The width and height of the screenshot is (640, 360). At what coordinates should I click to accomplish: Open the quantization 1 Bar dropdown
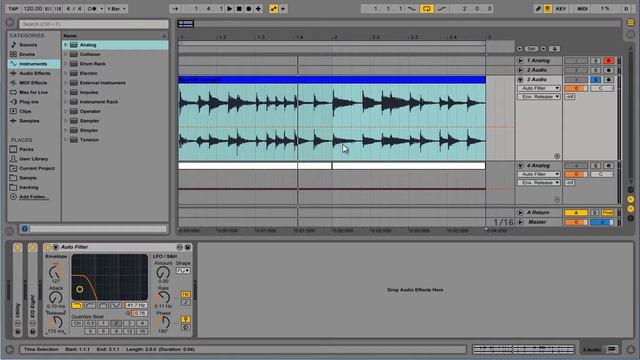[117, 9]
